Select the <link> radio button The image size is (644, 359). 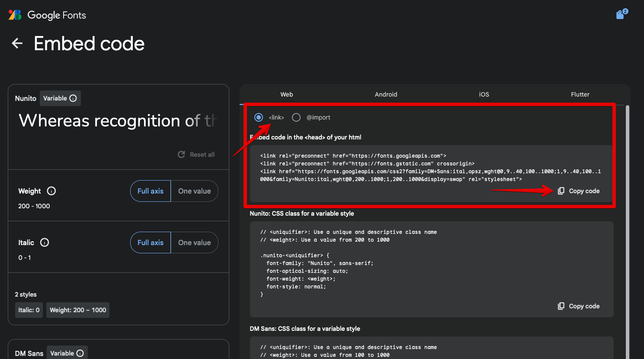coord(258,117)
